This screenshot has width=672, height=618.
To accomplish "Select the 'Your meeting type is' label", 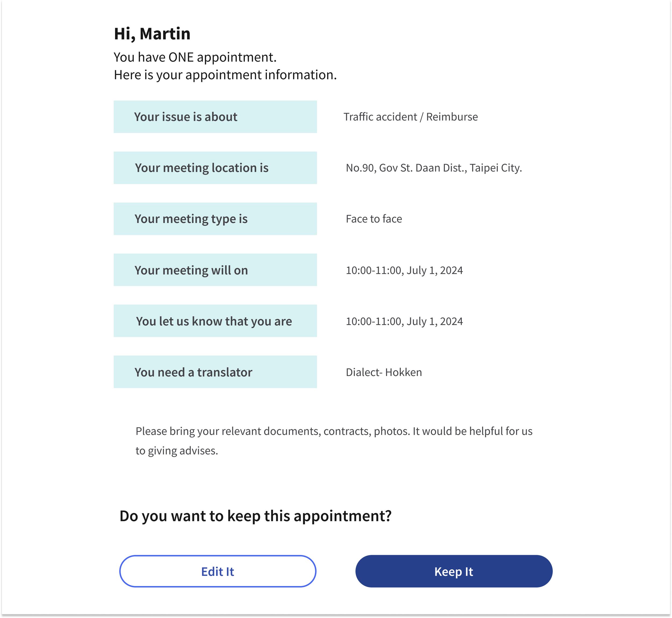I will click(215, 219).
